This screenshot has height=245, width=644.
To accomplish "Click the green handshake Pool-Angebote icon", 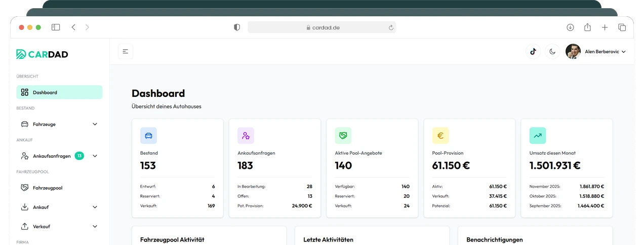I will 343,135.
